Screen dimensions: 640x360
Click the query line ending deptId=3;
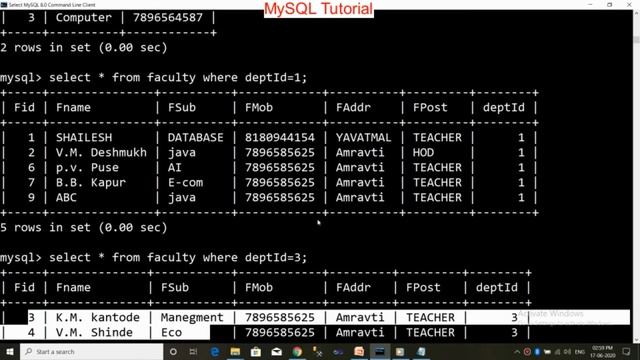pyautogui.click(x=153, y=258)
